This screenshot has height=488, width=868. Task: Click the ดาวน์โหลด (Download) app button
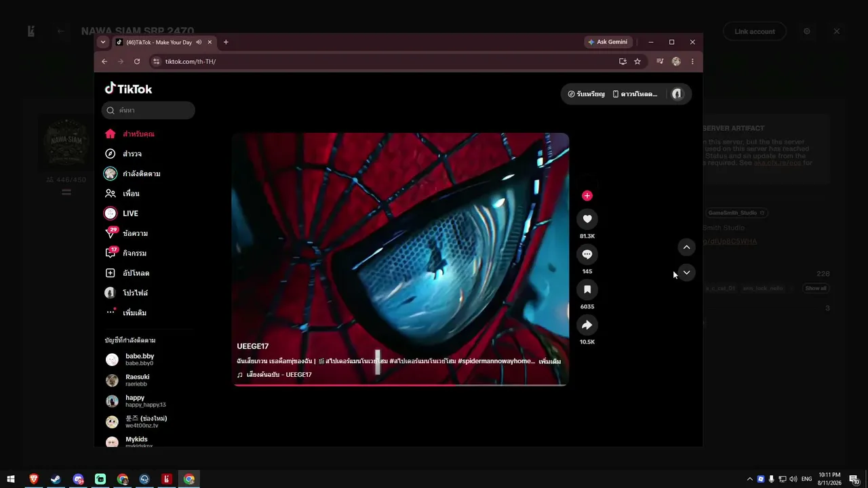tap(635, 94)
